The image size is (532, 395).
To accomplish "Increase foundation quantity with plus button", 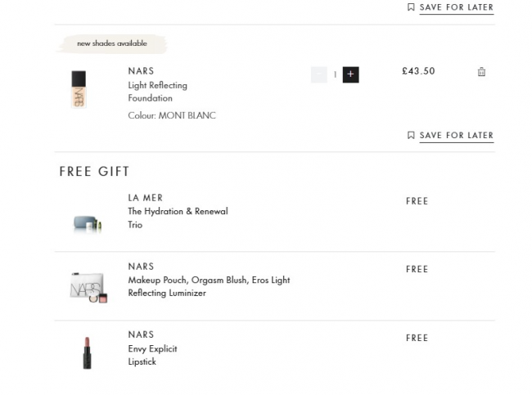I will (350, 74).
